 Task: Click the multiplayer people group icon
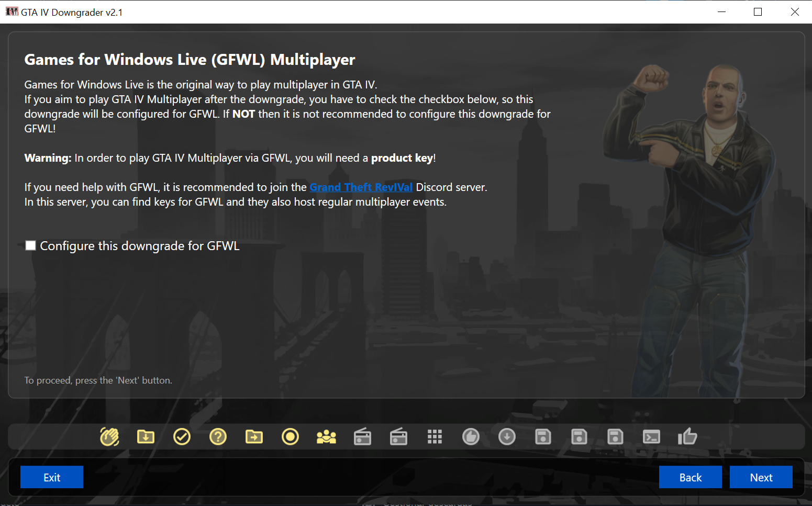[x=326, y=436]
